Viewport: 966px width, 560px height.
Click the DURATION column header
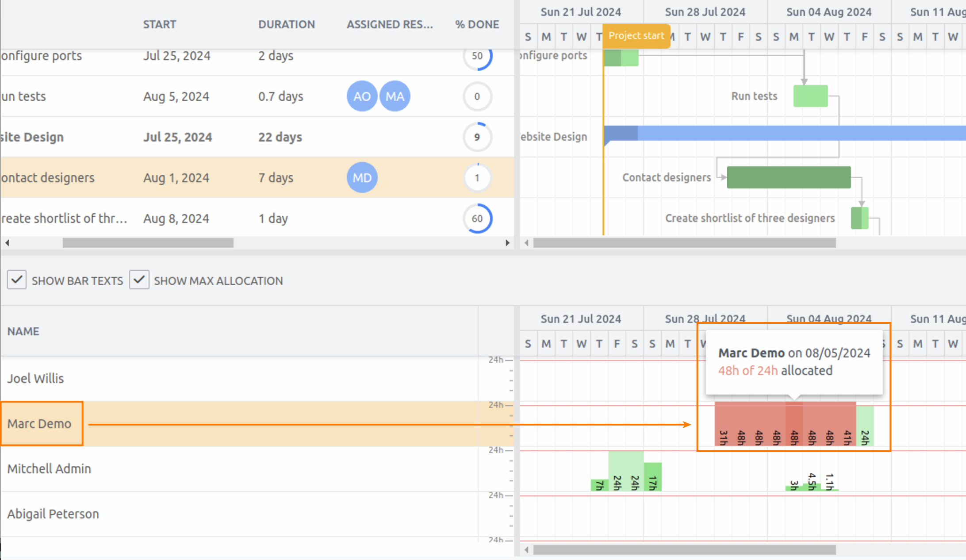[287, 24]
